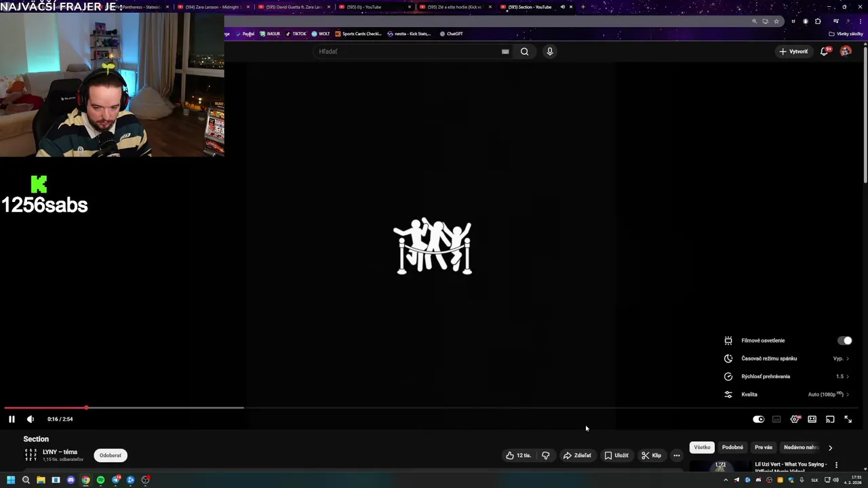Viewport: 868px width, 488px height.
Task: Click the Section video title text
Action: click(x=36, y=439)
